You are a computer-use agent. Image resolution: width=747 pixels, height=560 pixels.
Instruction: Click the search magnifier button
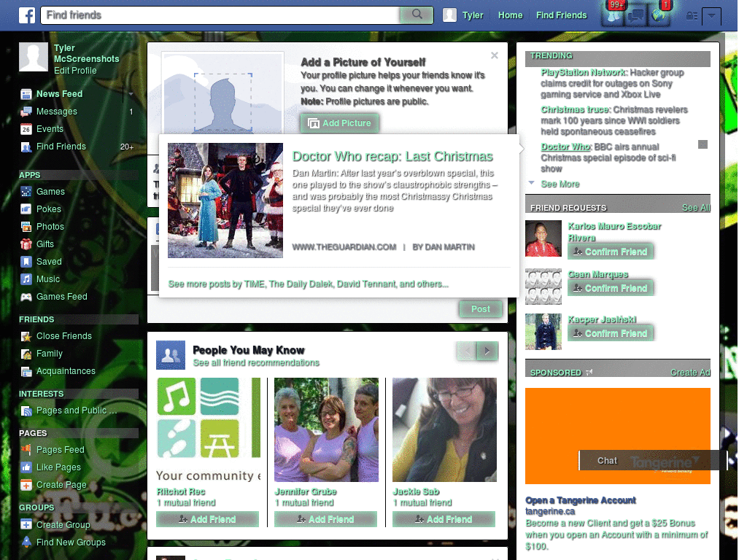417,15
